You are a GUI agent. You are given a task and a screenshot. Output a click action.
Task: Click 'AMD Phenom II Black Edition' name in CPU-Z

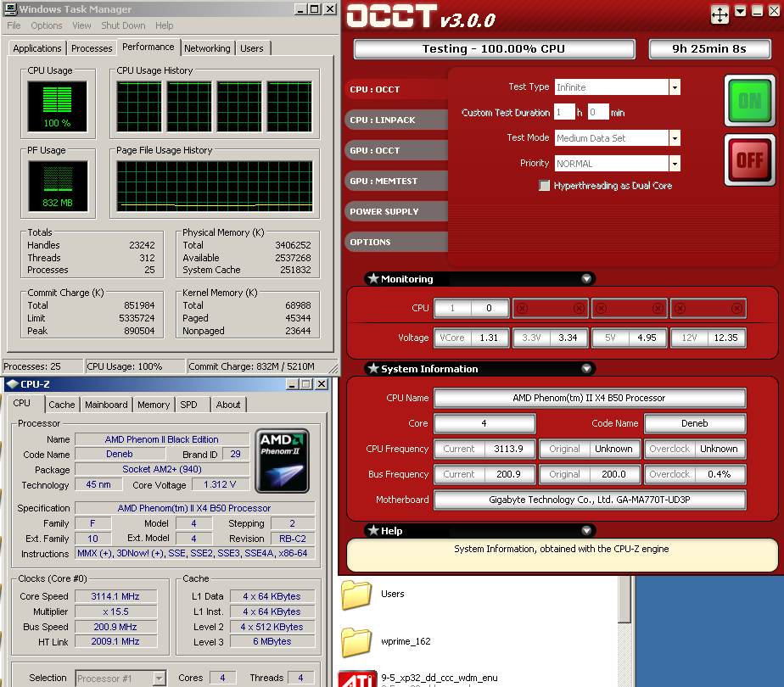[162, 439]
